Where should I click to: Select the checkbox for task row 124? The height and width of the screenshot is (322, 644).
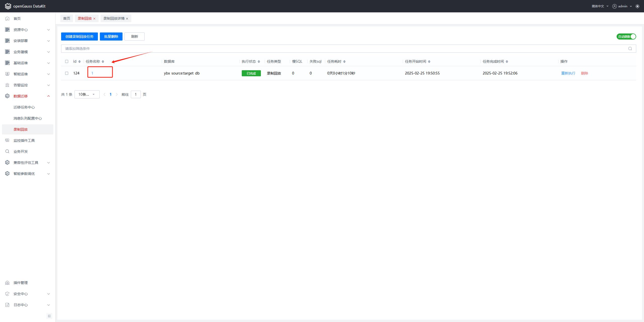tap(67, 73)
